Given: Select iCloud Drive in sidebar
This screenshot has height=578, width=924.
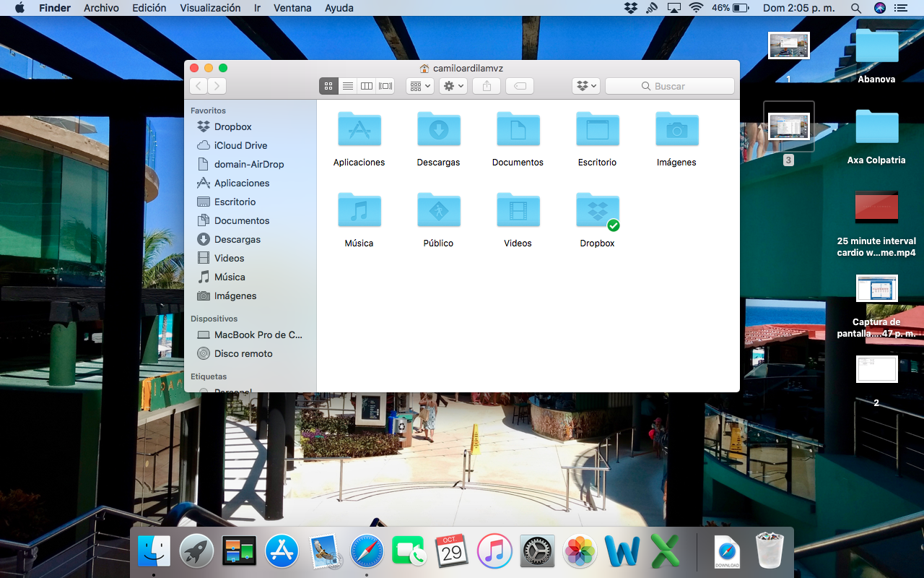Looking at the screenshot, I should tap(240, 145).
